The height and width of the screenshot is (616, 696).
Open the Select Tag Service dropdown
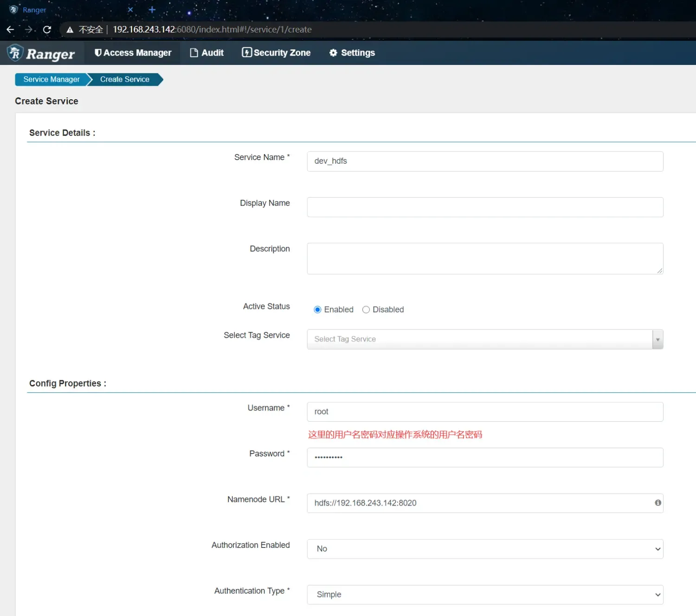pyautogui.click(x=484, y=339)
